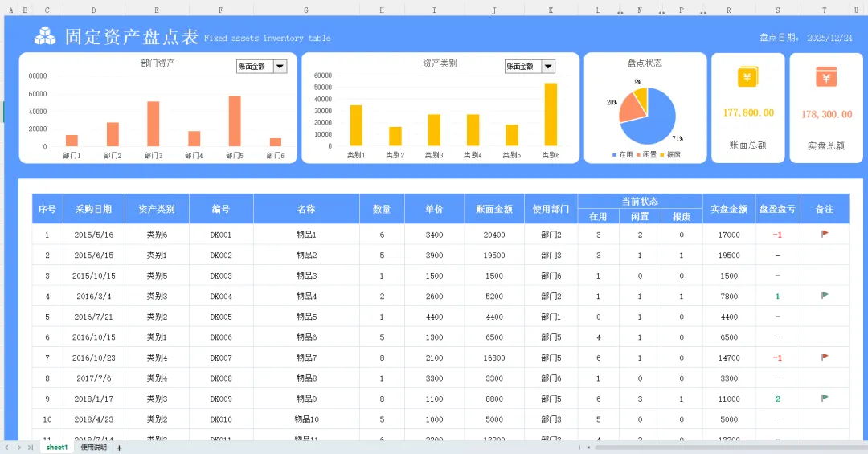The height and width of the screenshot is (454, 868).
Task: Go to the next sheet with the right arrow
Action: pyautogui.click(x=18, y=448)
